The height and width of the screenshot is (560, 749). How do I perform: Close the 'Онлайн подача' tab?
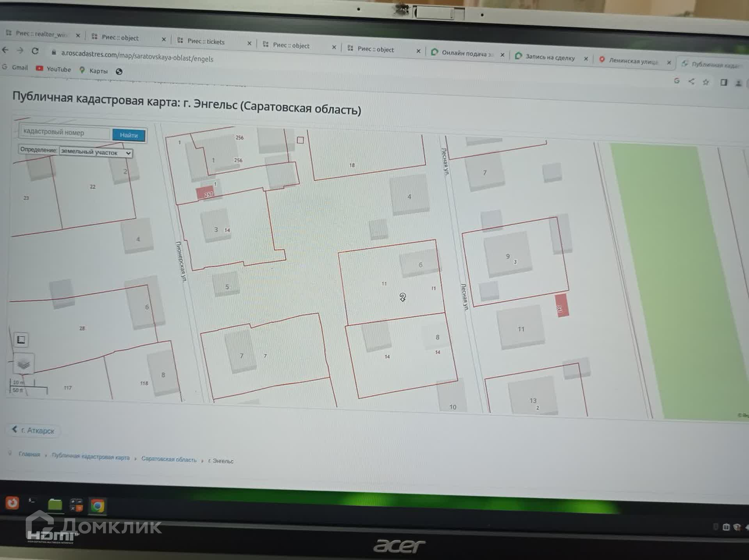(x=502, y=55)
